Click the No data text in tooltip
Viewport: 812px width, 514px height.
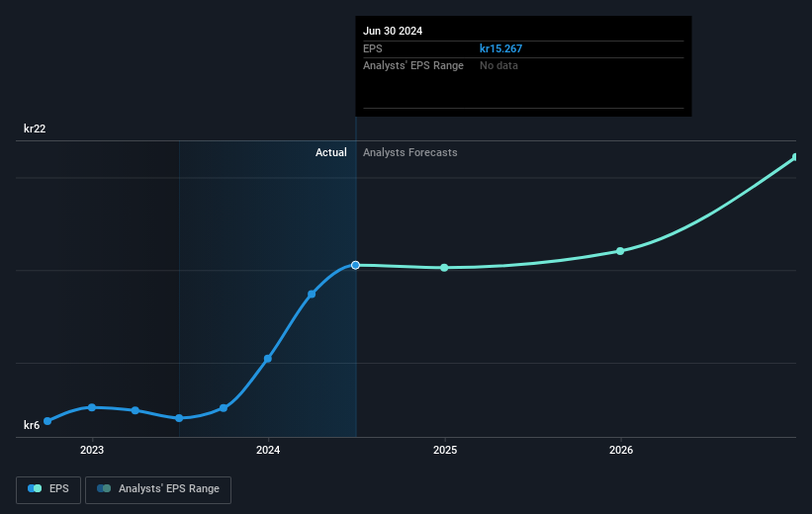point(498,66)
